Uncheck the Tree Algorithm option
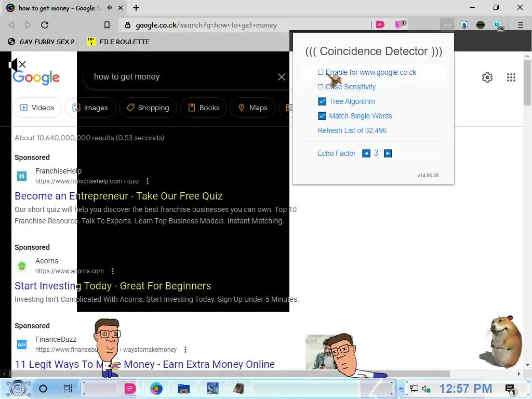Image resolution: width=532 pixels, height=399 pixels. coord(322,101)
